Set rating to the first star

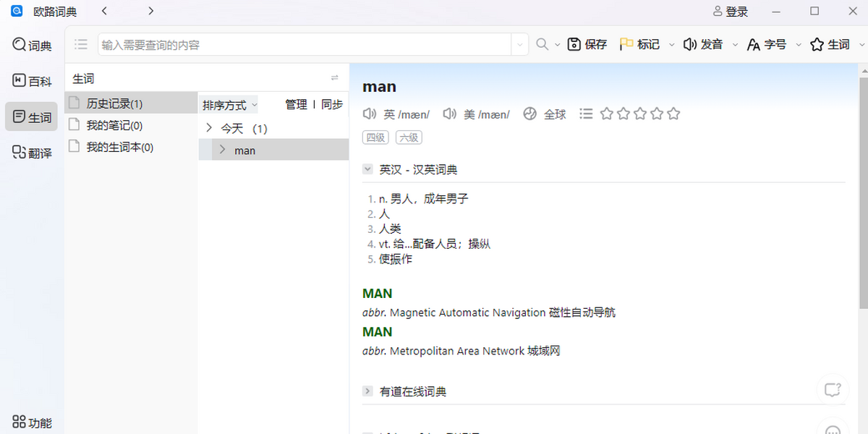pos(607,114)
